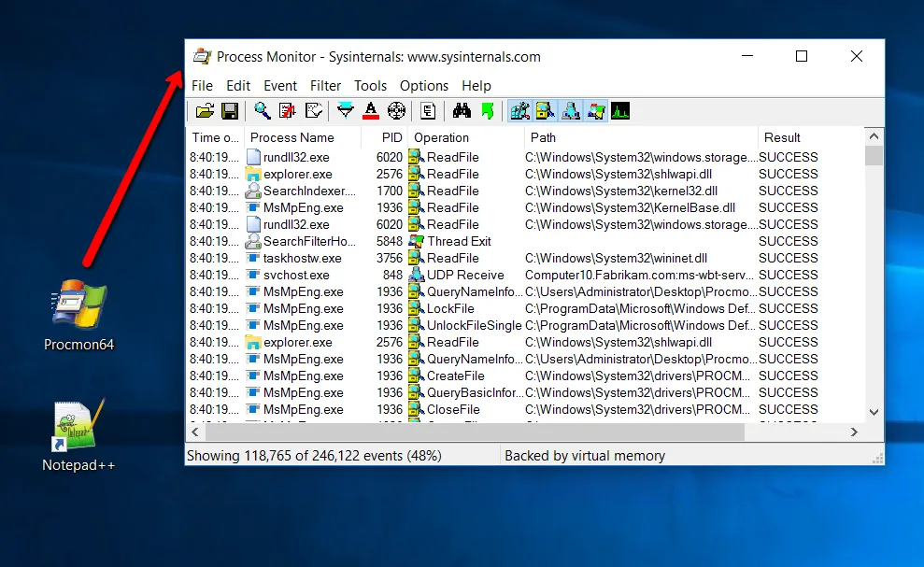The height and width of the screenshot is (567, 924).
Task: Click the Time of Day column header
Action: [216, 138]
